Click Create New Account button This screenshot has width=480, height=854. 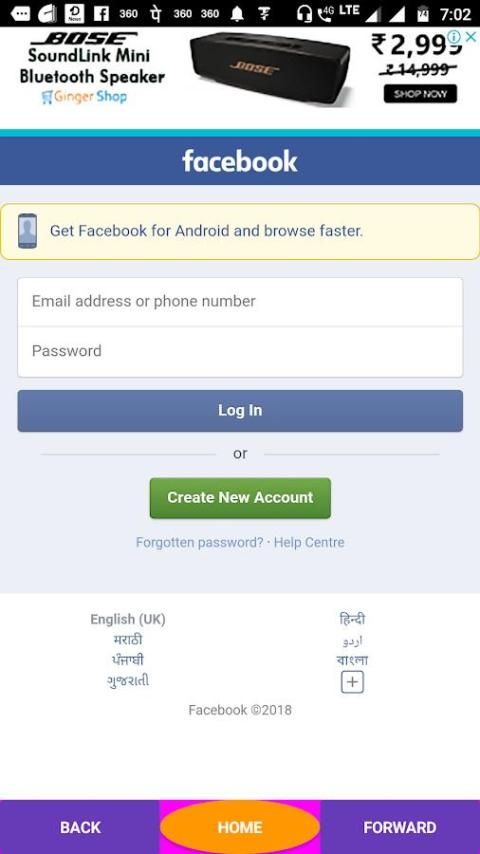240,498
